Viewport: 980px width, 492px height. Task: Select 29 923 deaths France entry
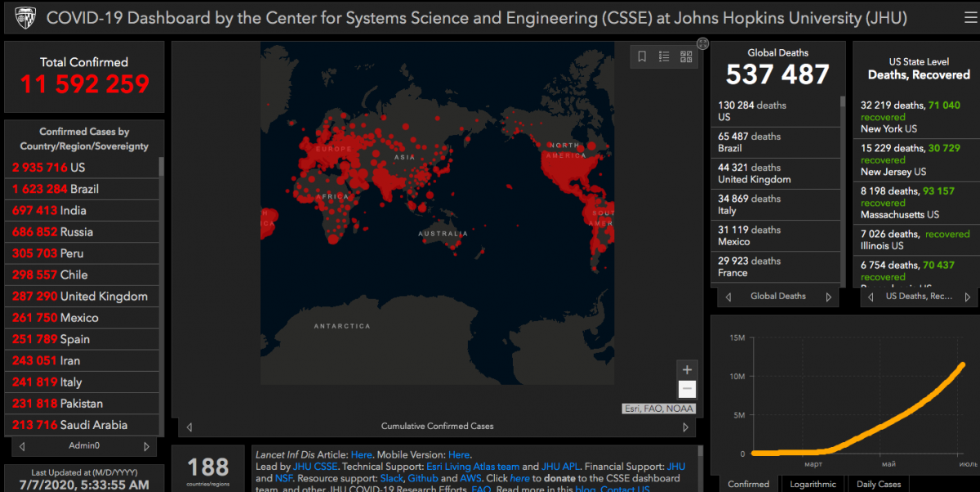pos(776,266)
